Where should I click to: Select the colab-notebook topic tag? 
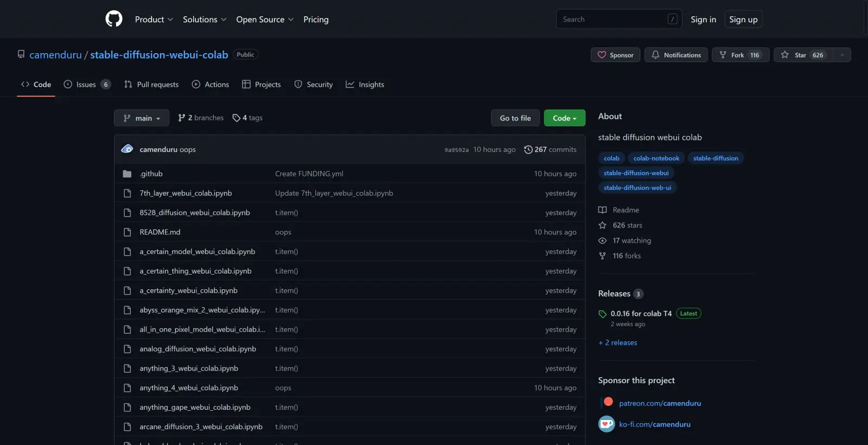click(x=656, y=158)
